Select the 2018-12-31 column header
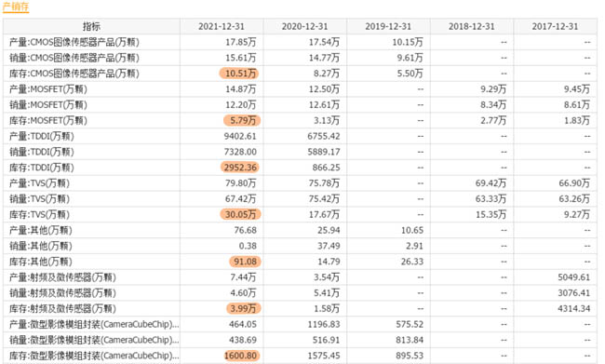 click(x=472, y=26)
